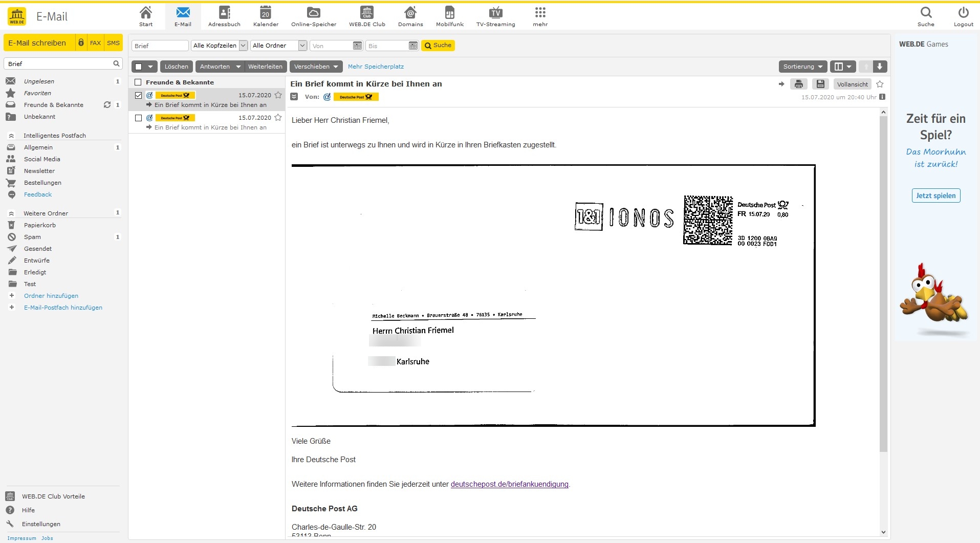Tick the Freunde & Bekannte group checkbox

[138, 82]
